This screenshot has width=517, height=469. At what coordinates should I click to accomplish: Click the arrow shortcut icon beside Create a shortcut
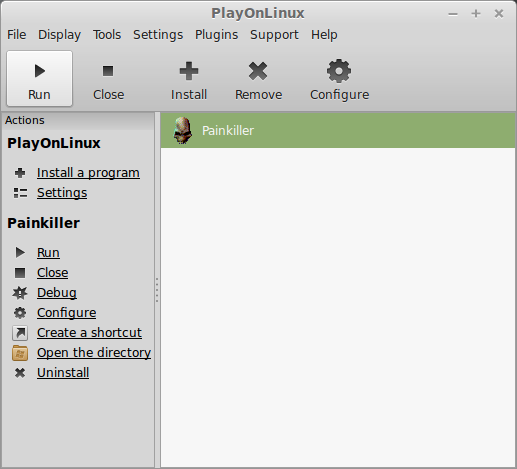click(20, 333)
